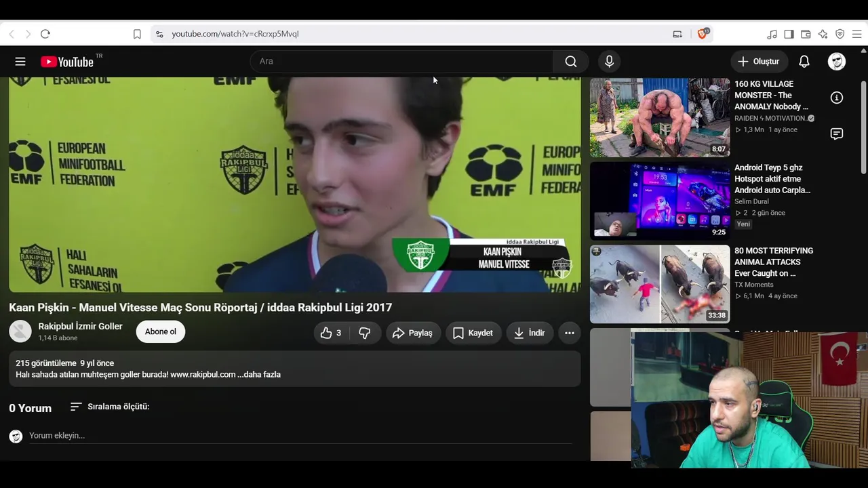Reload the page in the browser

click(45, 34)
